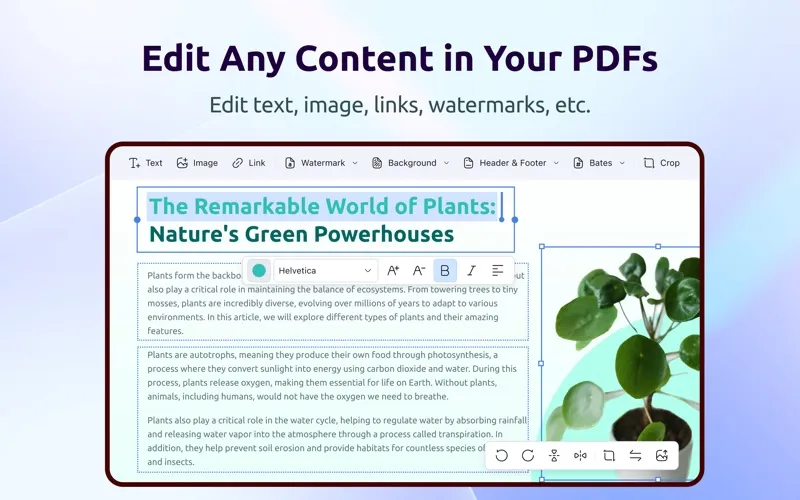800x500 pixels.
Task: Rotate image clockwise icon
Action: (x=528, y=456)
